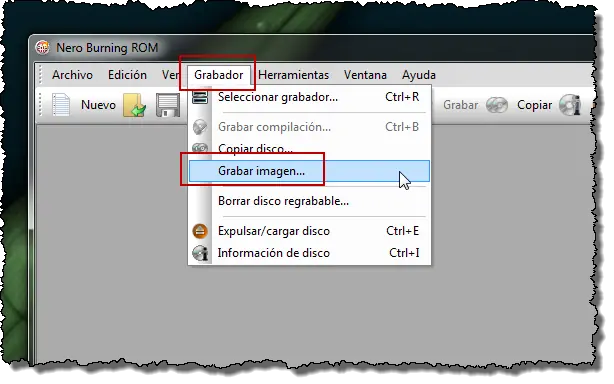Click the Grabar toolbar label
Screen dimensions: 614x384
pos(460,105)
